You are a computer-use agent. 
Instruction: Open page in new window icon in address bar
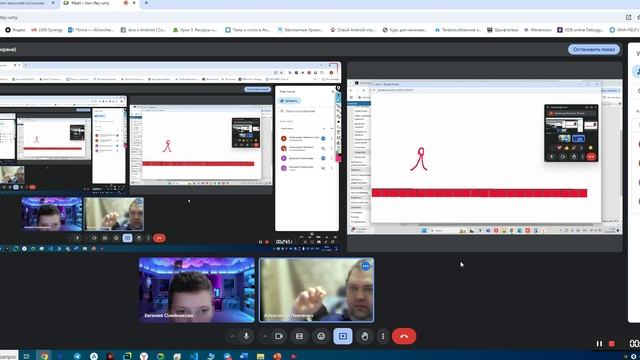(629, 17)
